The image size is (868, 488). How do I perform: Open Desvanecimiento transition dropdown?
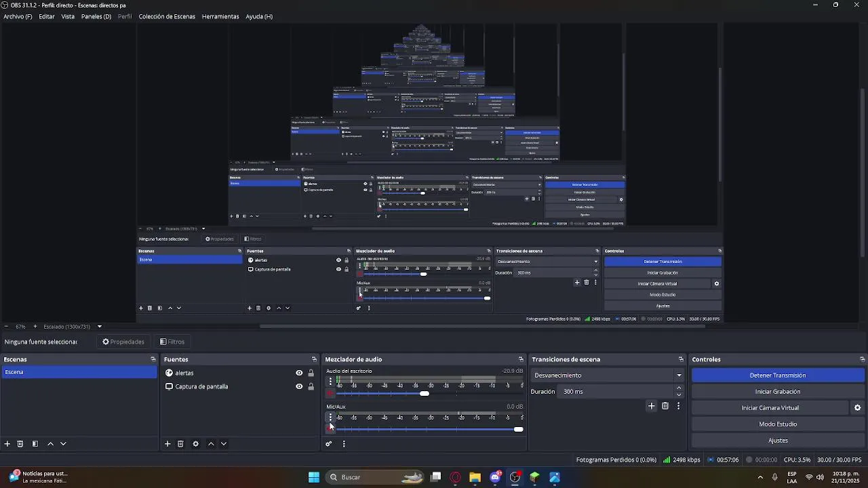608,375
